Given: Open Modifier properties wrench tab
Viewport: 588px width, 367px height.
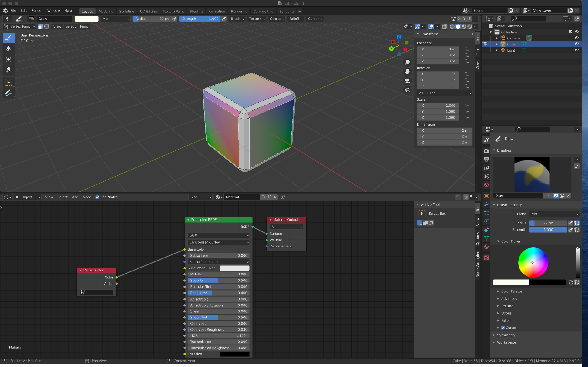Looking at the screenshot, I should click(x=486, y=204).
